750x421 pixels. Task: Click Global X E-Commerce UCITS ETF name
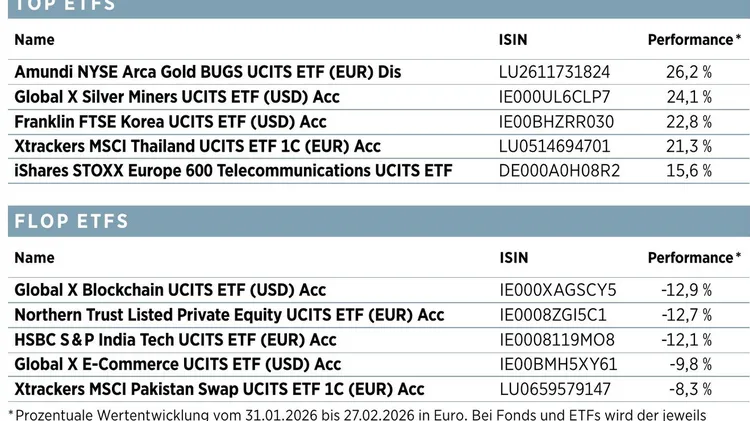click(177, 364)
